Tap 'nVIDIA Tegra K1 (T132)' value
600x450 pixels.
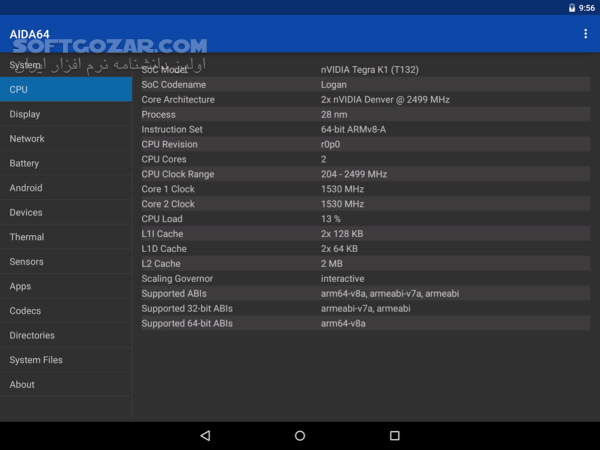tap(370, 70)
